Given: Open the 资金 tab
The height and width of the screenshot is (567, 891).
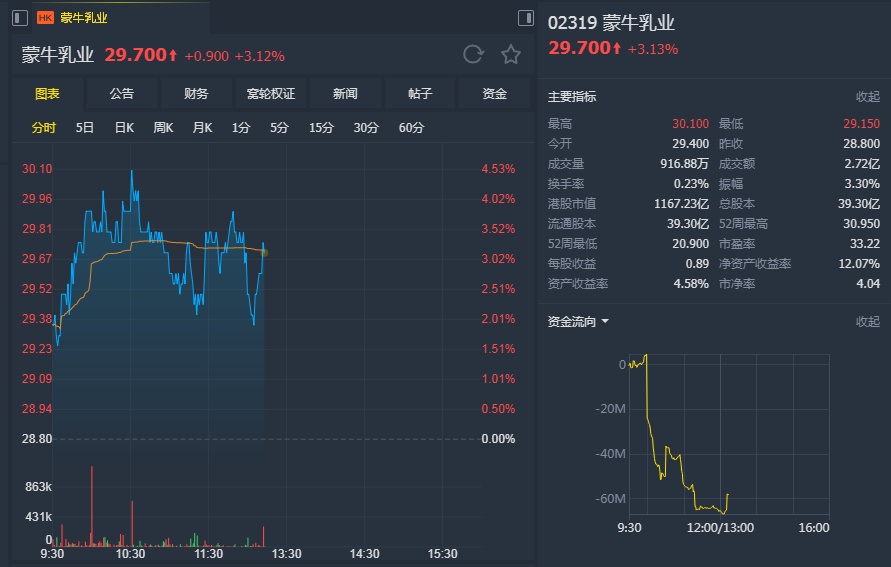Looking at the screenshot, I should tap(494, 94).
